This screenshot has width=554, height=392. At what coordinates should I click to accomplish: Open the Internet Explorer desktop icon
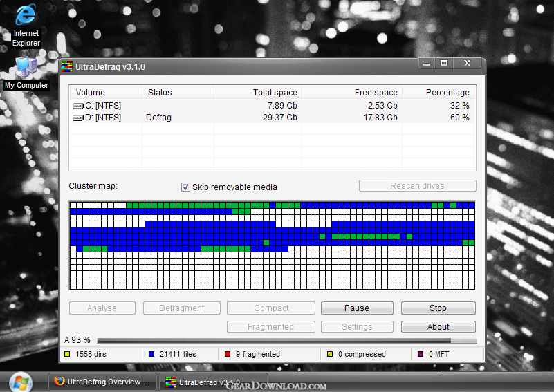coord(26,25)
